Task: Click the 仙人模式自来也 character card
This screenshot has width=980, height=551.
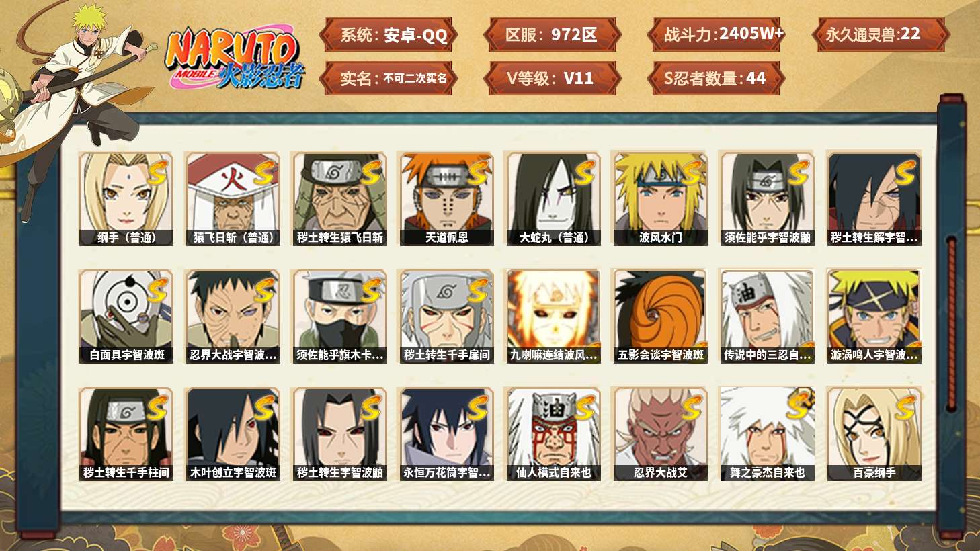Action: coord(553,434)
